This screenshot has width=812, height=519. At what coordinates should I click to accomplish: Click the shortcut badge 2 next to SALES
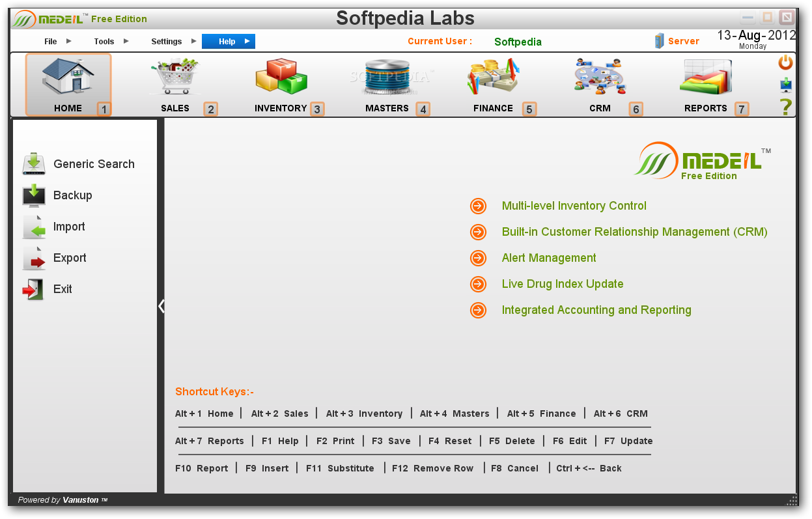tap(210, 109)
